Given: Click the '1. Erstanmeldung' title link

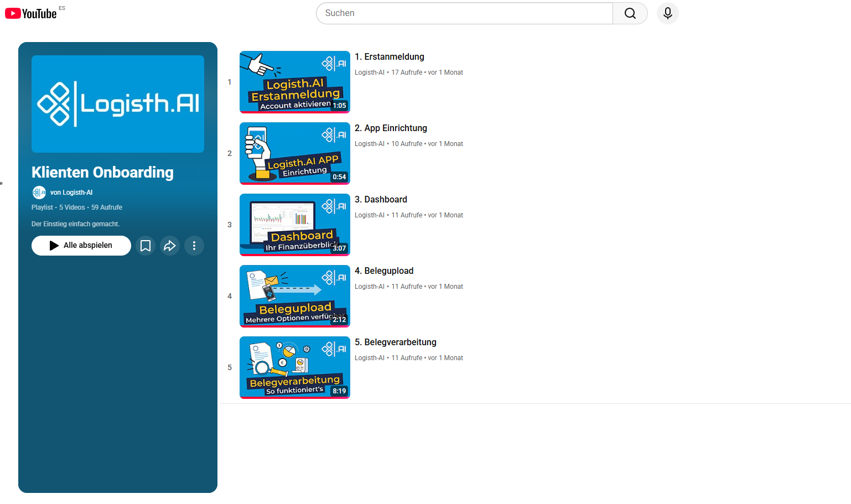Looking at the screenshot, I should point(389,57).
